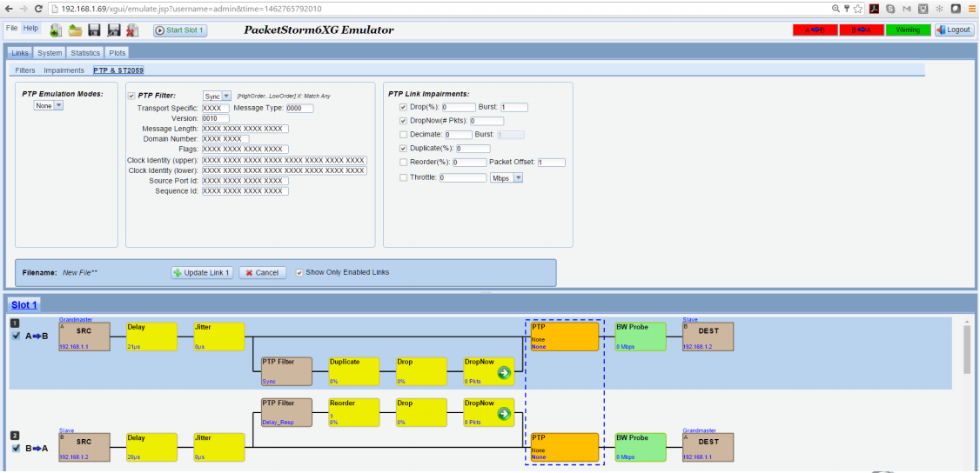Click the Slot 1 link heading
The height and width of the screenshot is (473, 980).
point(24,305)
